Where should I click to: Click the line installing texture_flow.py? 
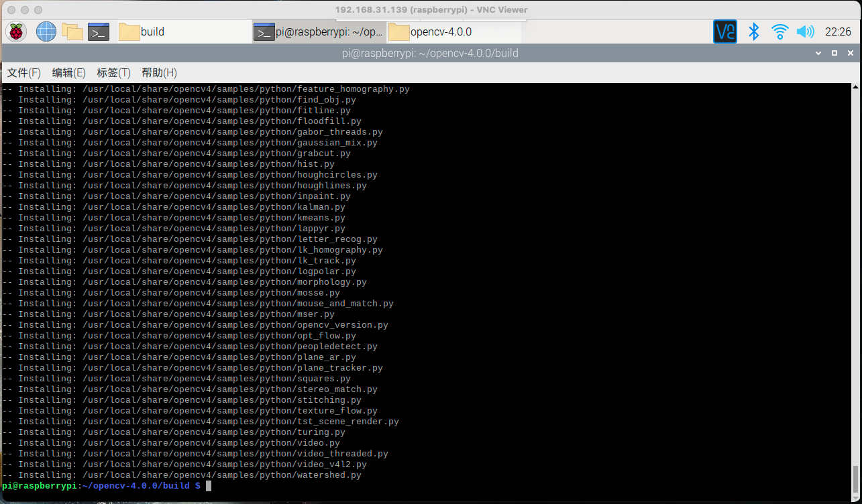(x=190, y=411)
